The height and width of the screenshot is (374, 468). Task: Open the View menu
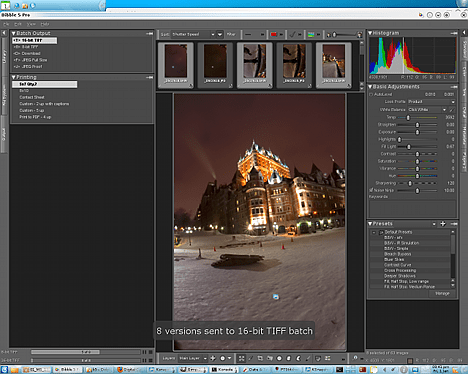(31, 24)
